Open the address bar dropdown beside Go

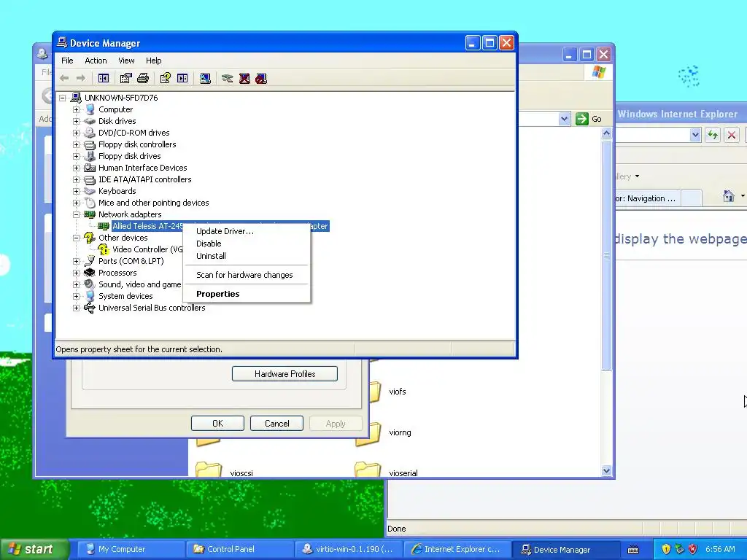(564, 119)
